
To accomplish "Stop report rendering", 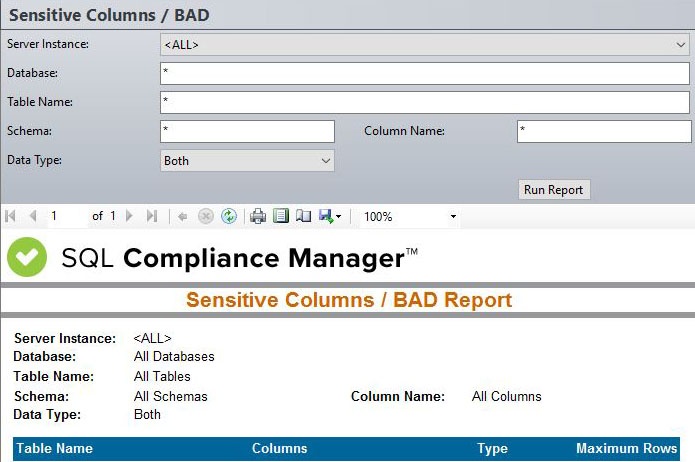I will [206, 216].
